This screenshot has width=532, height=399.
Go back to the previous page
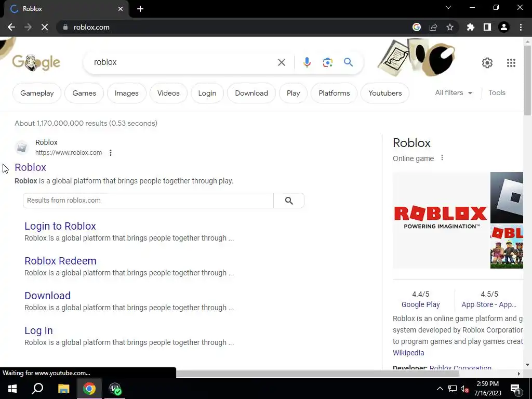(x=11, y=27)
